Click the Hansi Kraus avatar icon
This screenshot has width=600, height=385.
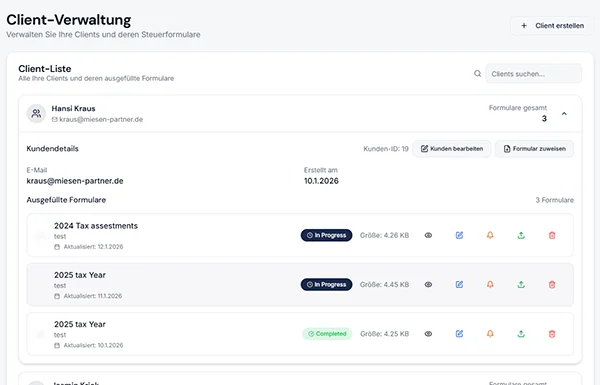(x=36, y=114)
